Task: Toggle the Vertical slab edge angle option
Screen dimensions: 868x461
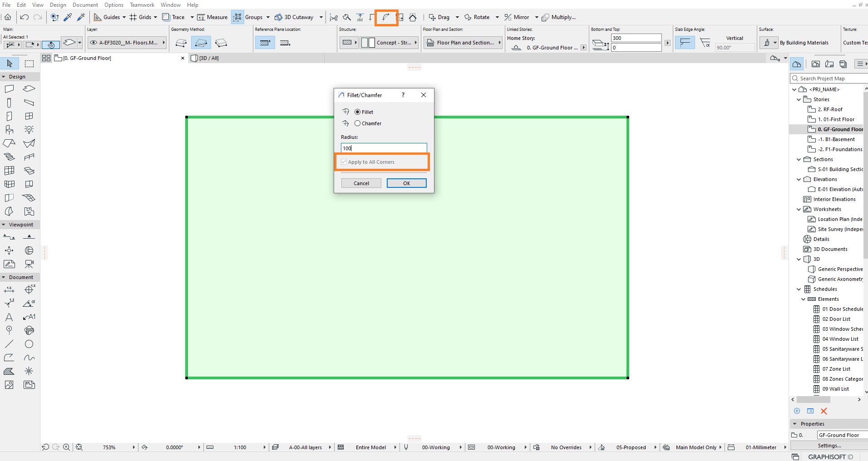Action: (685, 43)
